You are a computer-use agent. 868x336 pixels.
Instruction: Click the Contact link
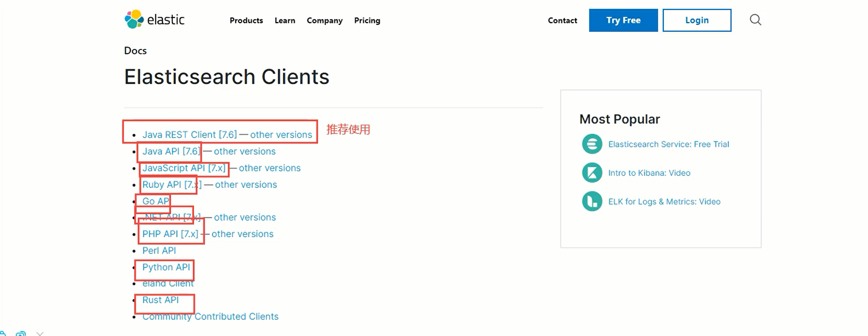click(x=562, y=20)
